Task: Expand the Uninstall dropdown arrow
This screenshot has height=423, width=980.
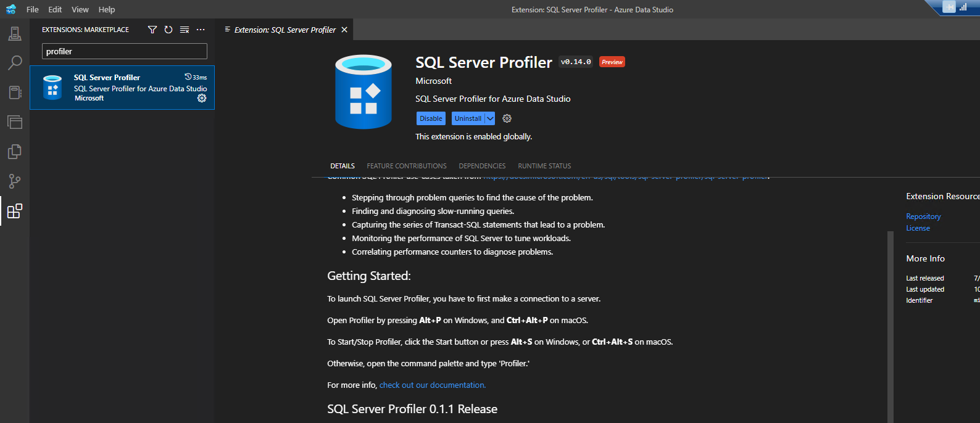Action: click(x=490, y=118)
